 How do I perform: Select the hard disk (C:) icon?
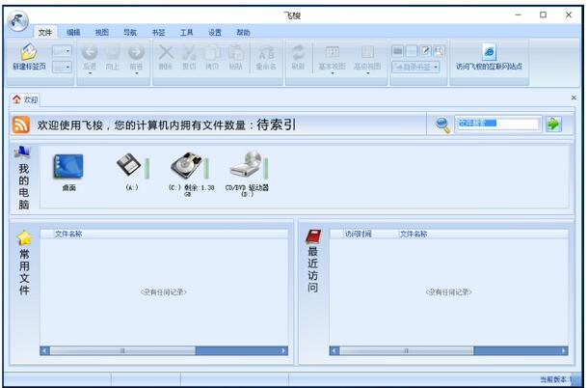point(186,165)
